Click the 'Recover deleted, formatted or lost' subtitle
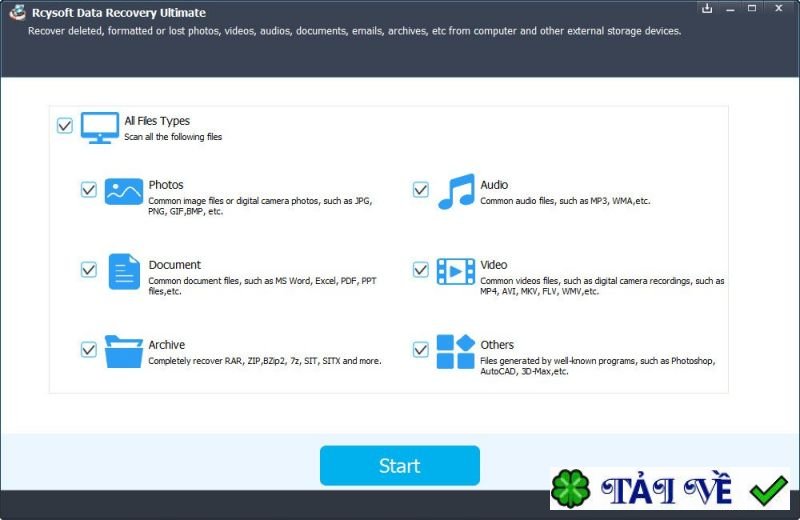 click(x=355, y=31)
